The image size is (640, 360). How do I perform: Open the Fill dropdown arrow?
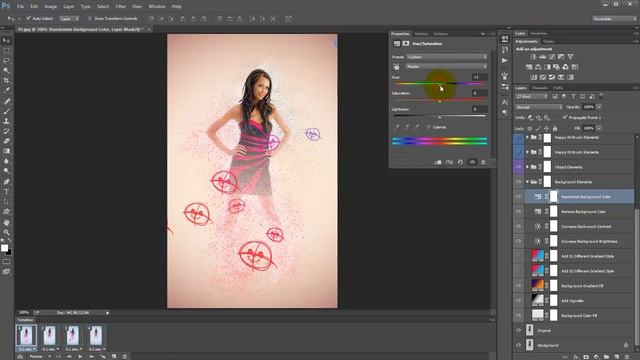599,128
